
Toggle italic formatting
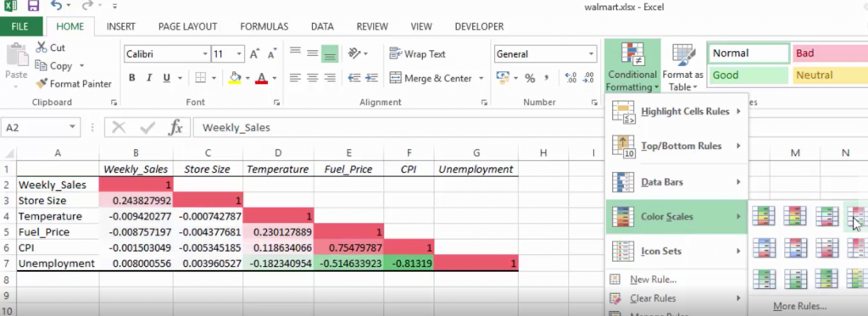[x=149, y=78]
